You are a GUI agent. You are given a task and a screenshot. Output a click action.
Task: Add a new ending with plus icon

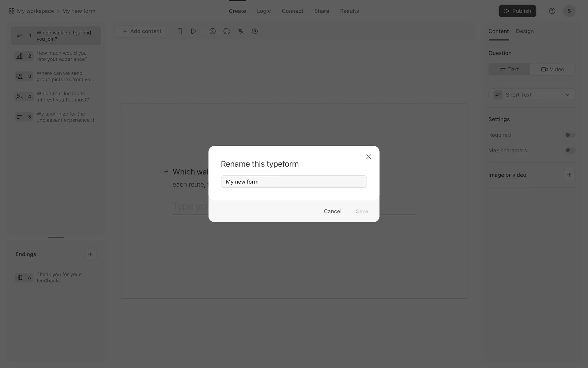click(x=90, y=254)
